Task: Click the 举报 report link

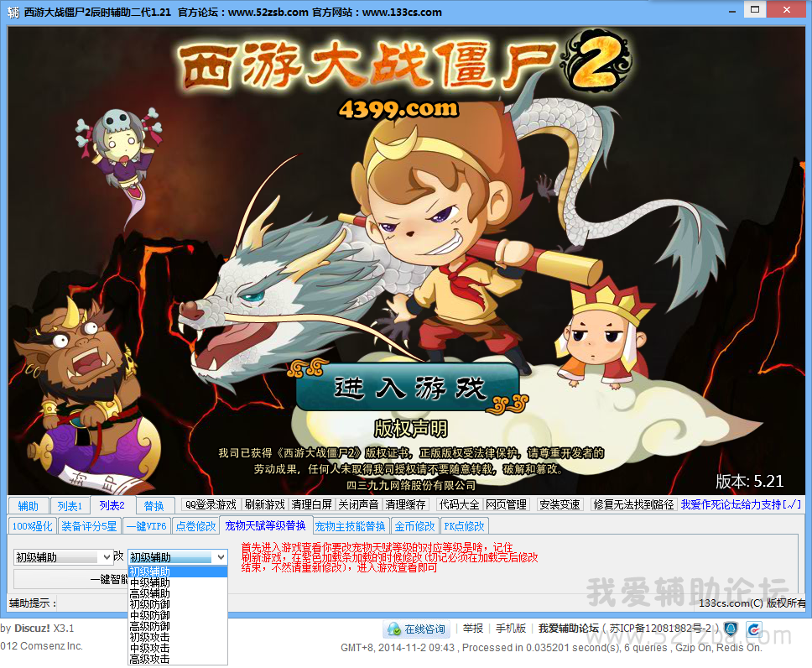Action: click(473, 629)
